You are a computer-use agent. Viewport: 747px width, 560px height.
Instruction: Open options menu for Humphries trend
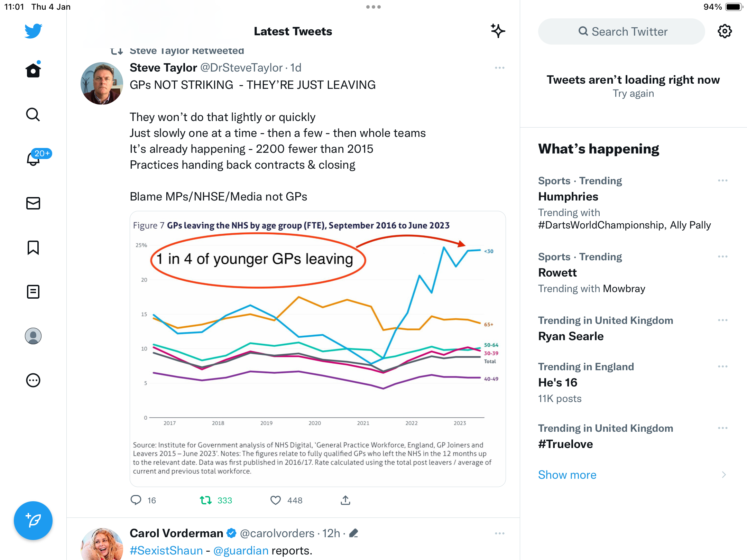[x=723, y=180]
